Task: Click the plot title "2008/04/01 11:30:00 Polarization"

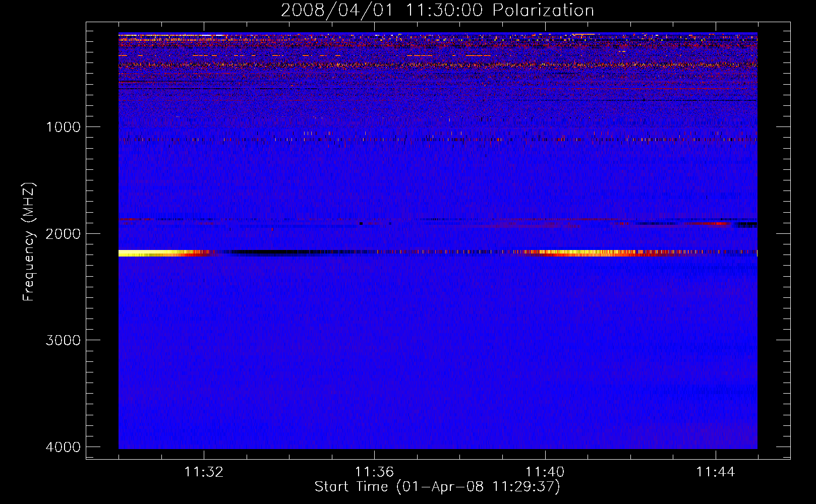Action: tap(437, 11)
